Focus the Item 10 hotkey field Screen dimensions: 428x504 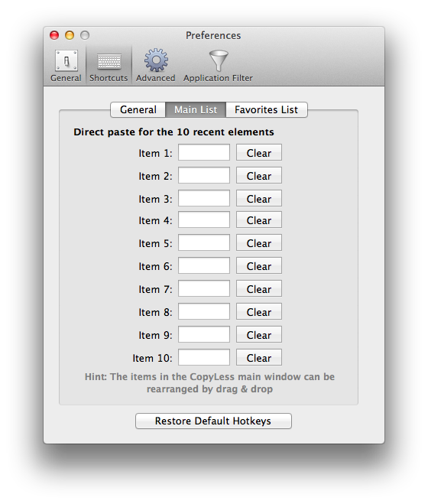[204, 357]
